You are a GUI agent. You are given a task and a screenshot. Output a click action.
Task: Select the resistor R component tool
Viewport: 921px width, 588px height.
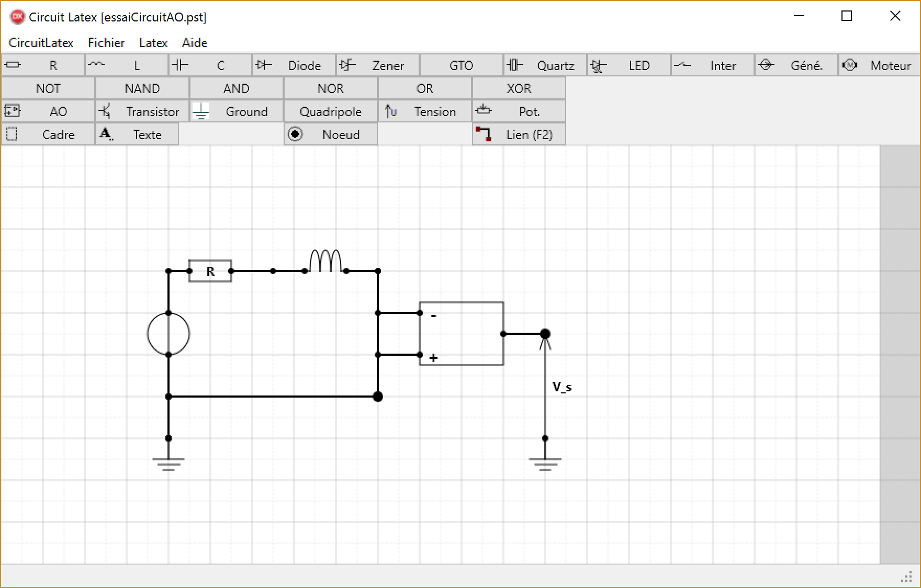click(43, 65)
